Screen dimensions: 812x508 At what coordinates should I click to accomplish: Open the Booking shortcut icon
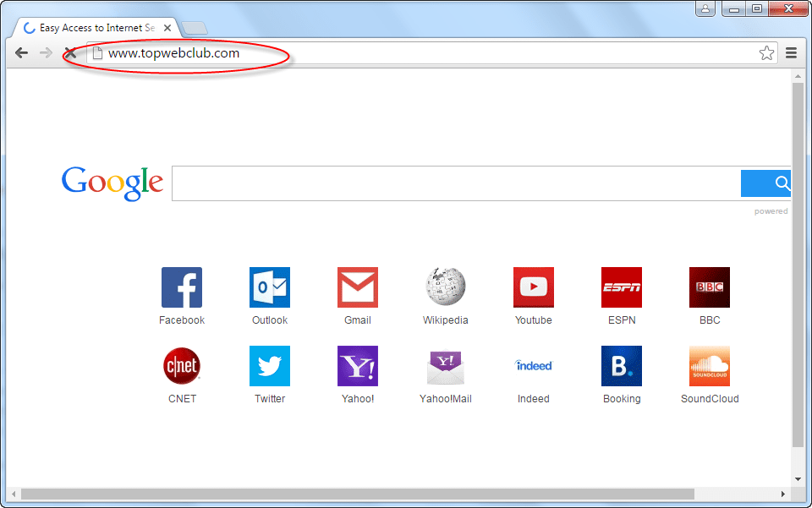pyautogui.click(x=622, y=366)
